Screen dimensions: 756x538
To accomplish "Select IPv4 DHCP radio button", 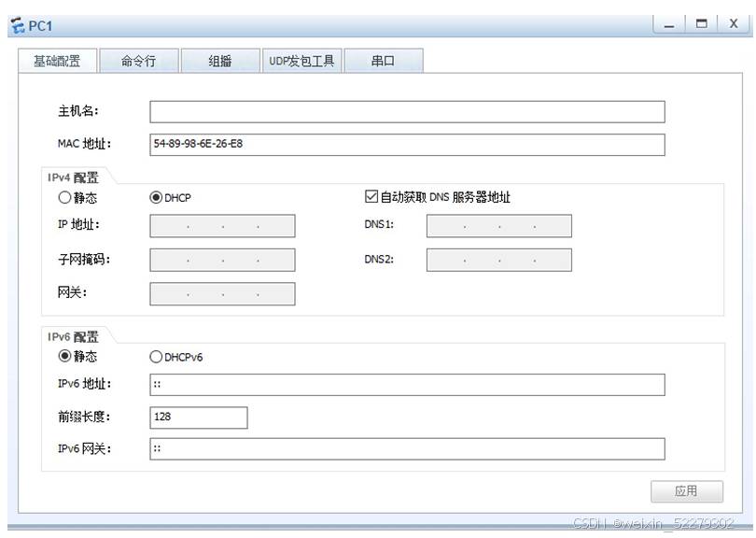I will (x=156, y=197).
